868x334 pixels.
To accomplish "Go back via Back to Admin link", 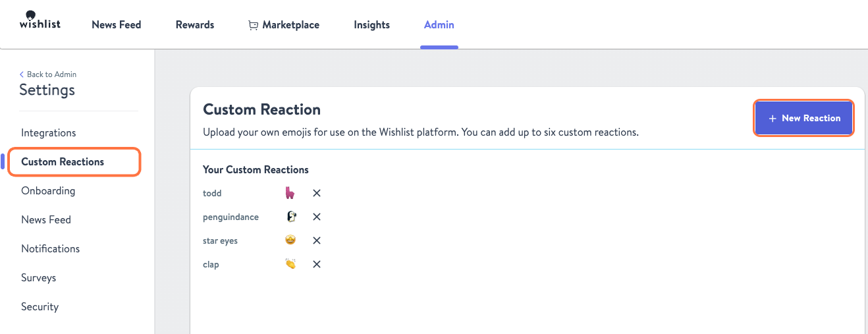I will click(x=48, y=74).
